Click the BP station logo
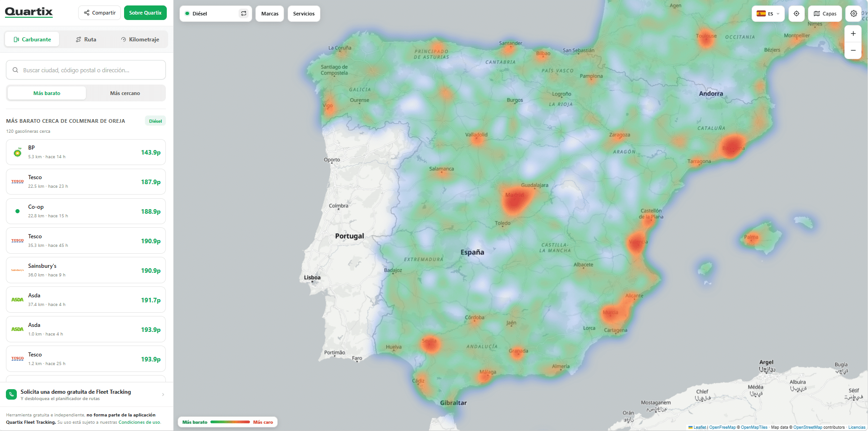This screenshot has height=431, width=868. (x=17, y=152)
